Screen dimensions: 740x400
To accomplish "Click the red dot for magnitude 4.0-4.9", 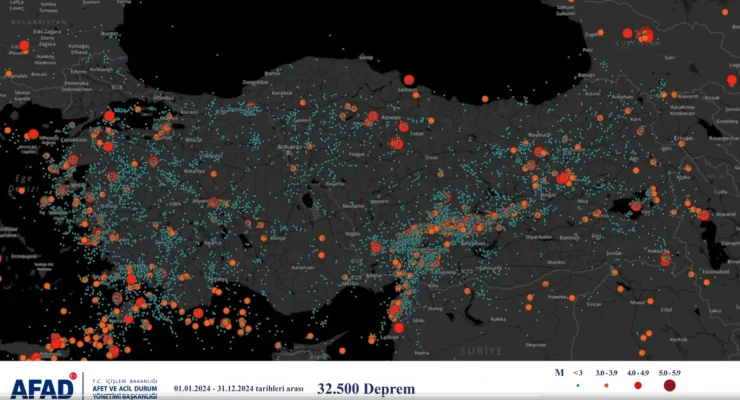I will click(x=636, y=385).
